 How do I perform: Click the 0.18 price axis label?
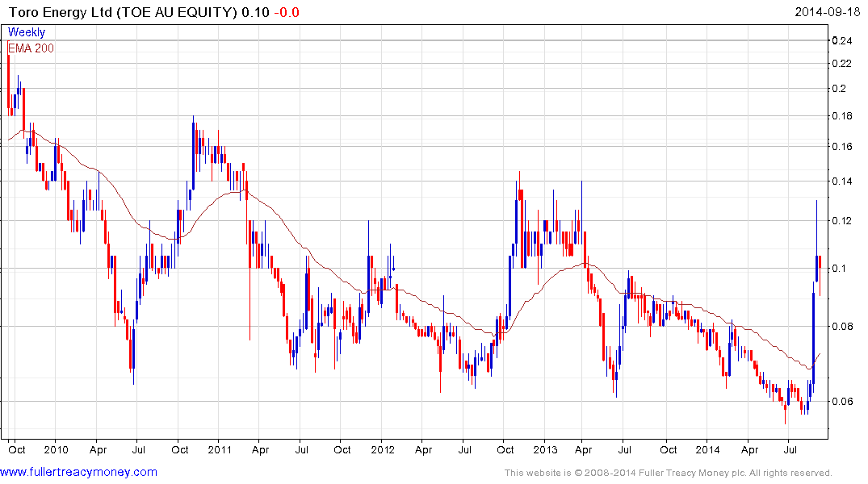[x=844, y=116]
